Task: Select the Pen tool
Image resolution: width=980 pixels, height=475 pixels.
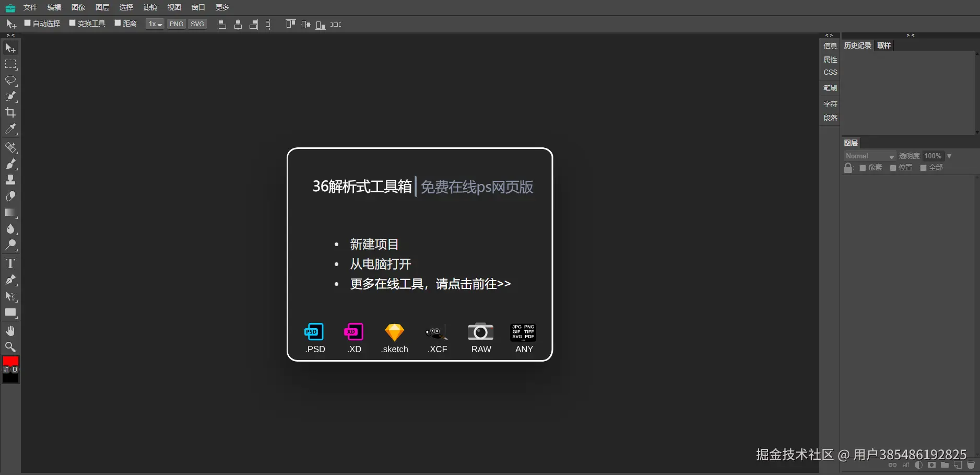Action: click(10, 280)
